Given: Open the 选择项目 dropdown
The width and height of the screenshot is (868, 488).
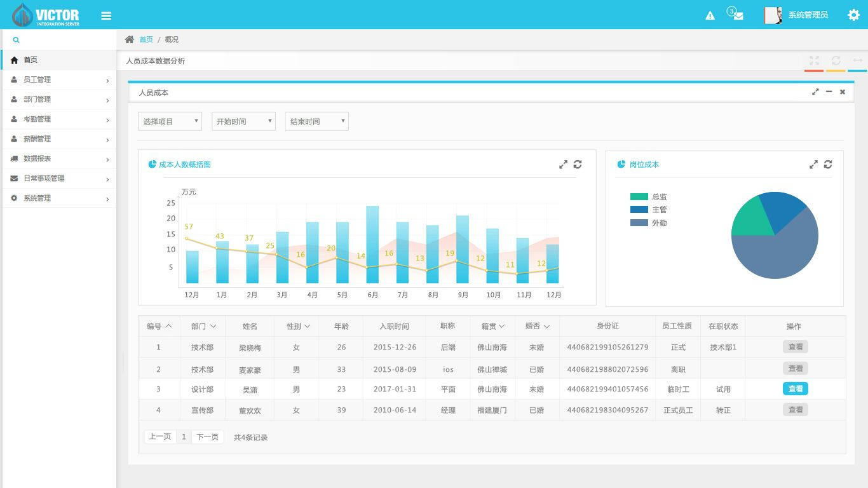Looking at the screenshot, I should pyautogui.click(x=170, y=121).
